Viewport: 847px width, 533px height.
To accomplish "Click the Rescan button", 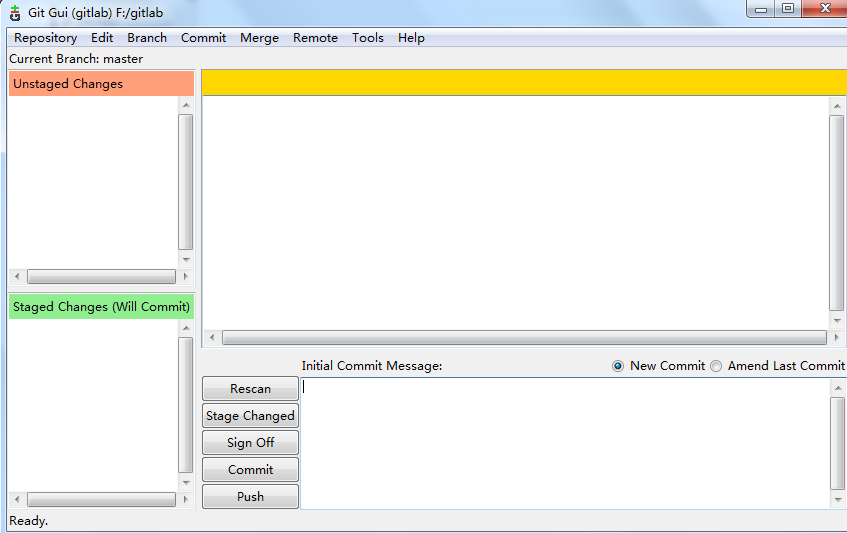I will [250, 389].
